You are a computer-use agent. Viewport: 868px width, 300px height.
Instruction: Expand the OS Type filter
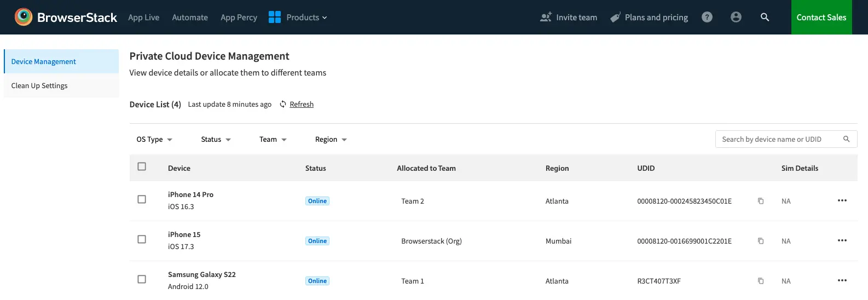(154, 140)
